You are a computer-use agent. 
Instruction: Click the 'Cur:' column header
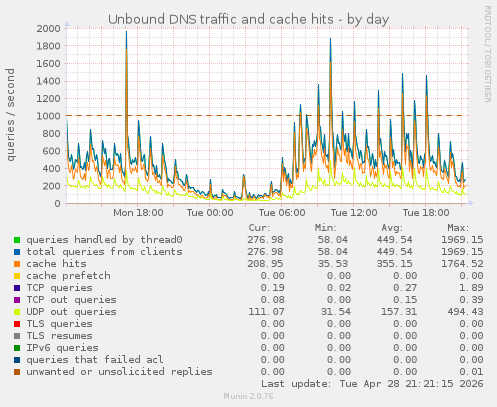tap(259, 228)
